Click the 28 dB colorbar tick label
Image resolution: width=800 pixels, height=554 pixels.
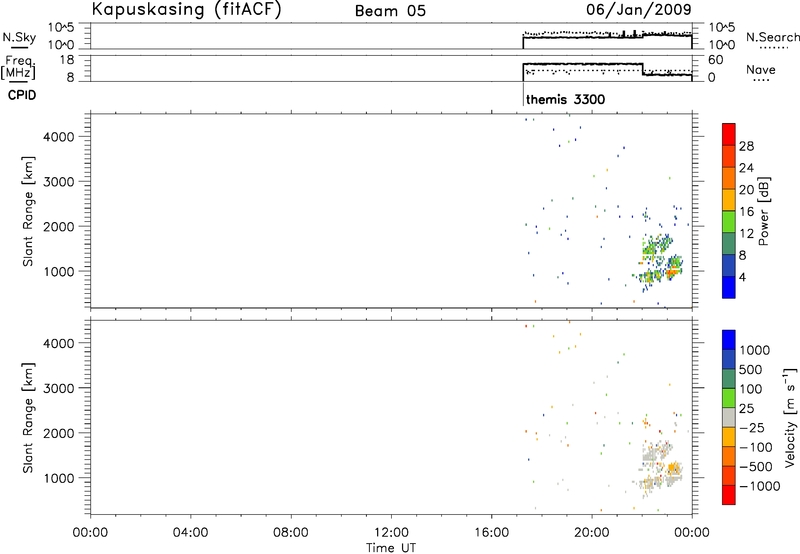tap(746, 146)
